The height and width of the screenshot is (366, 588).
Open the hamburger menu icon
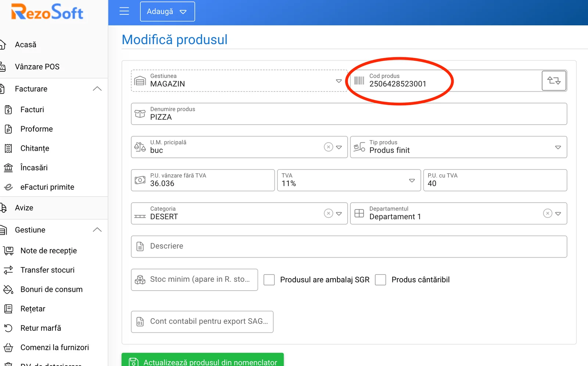pyautogui.click(x=124, y=11)
